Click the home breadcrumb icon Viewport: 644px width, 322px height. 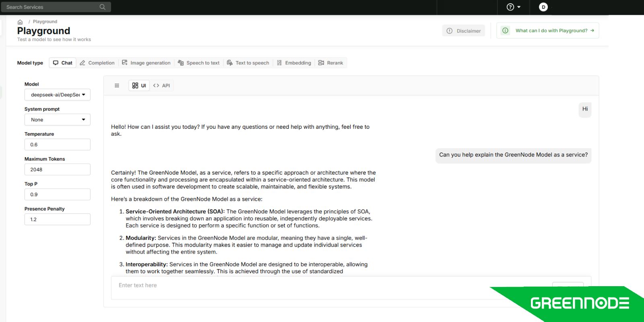20,22
